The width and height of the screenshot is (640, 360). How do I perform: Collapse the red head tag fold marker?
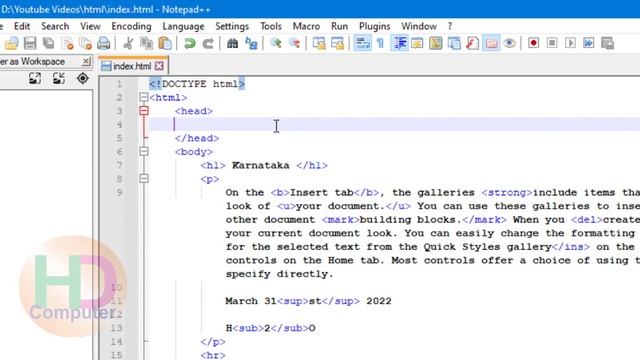(x=144, y=111)
